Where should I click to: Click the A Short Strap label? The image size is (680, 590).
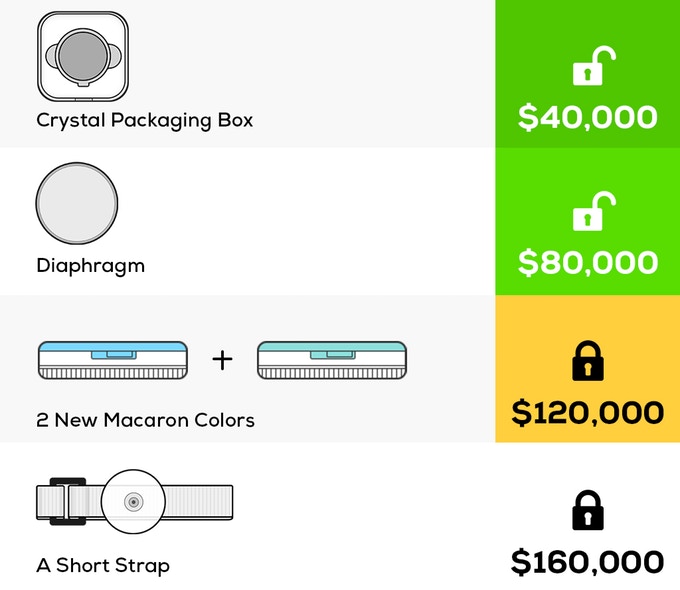[103, 566]
